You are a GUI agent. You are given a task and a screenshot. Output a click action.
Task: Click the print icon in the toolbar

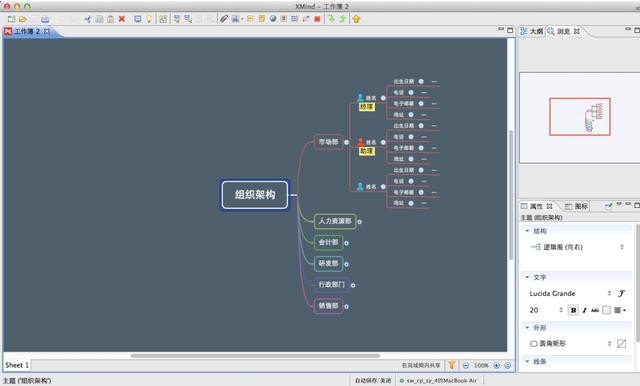[x=45, y=19]
